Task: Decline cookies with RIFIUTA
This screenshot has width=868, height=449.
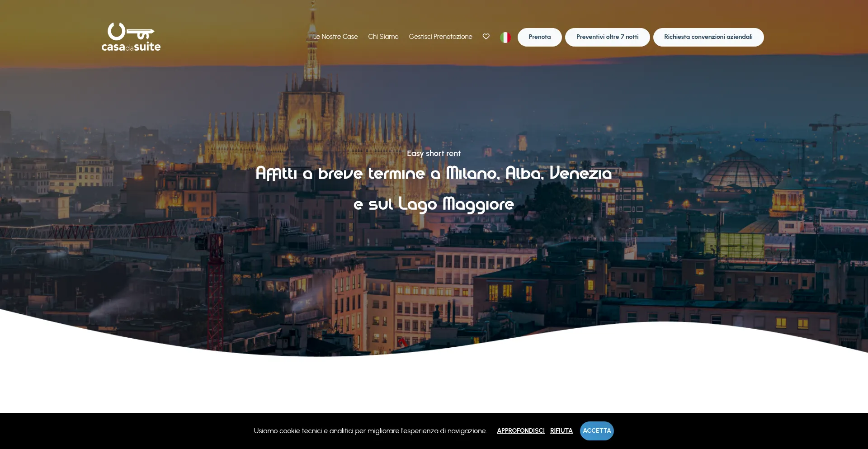Action: coord(561,430)
